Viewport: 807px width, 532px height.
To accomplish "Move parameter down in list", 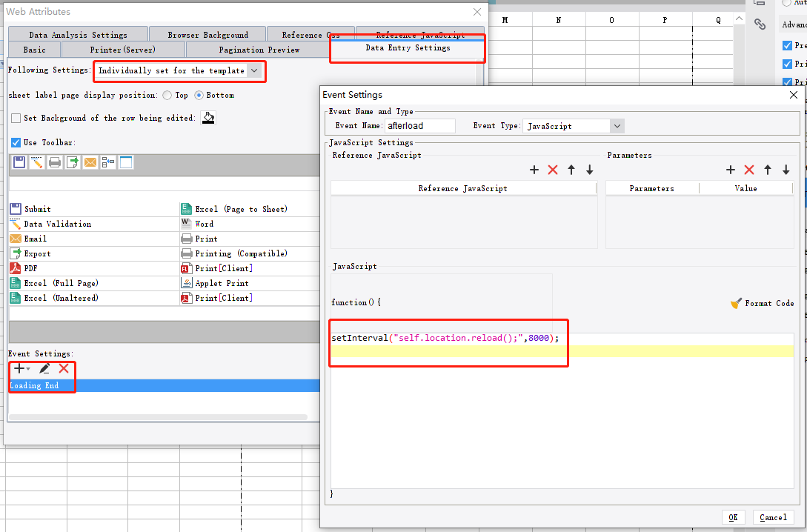I will 786,170.
